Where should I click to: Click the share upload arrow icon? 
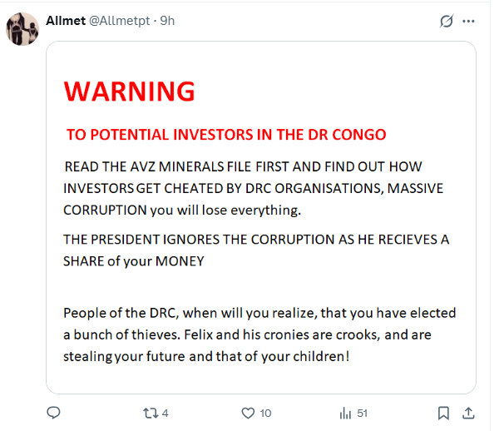[x=467, y=412]
